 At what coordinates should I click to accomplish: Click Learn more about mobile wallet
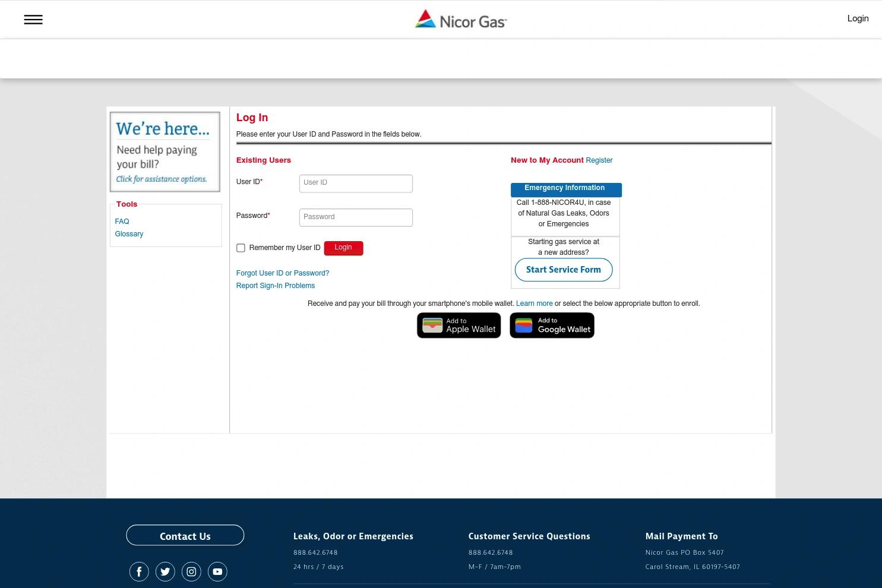pos(534,304)
